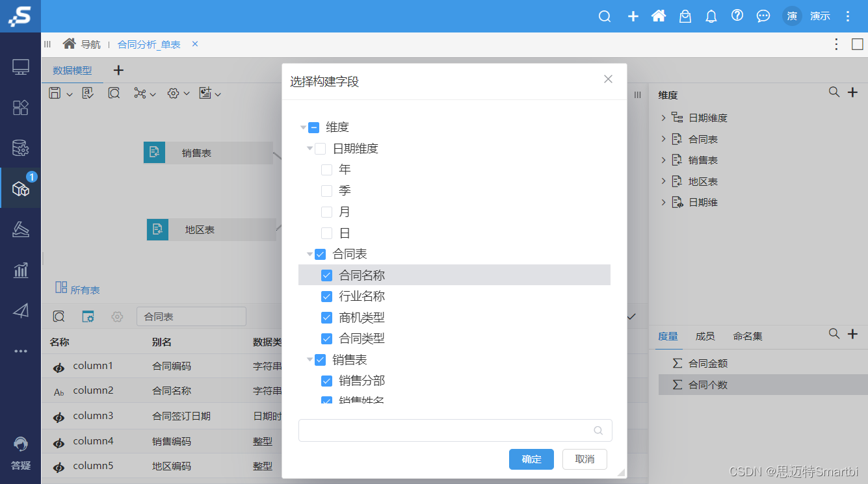Viewport: 868px width, 484px height.
Task: Collapse the 维度 tree node in dialog
Action: [x=304, y=128]
